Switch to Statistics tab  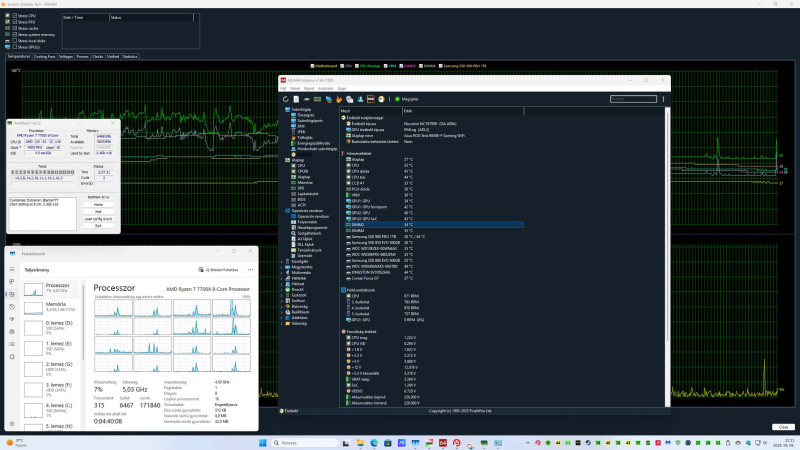click(130, 57)
